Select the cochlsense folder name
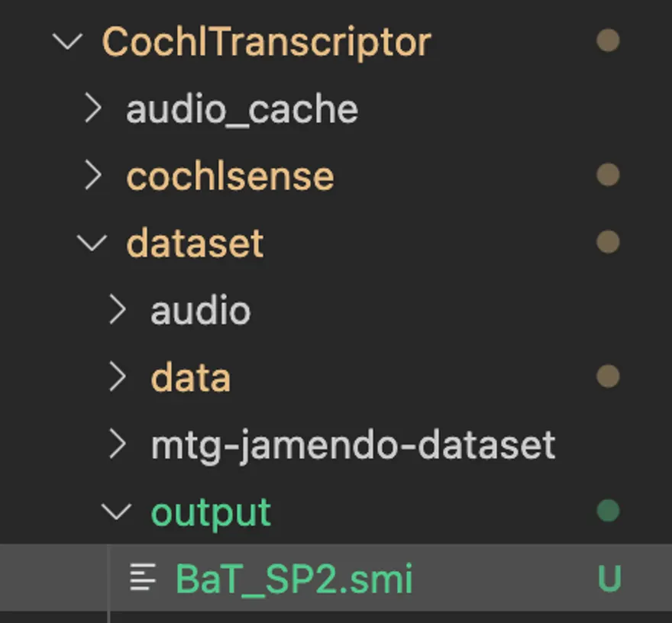Screen dimensions: 672x623 point(230,176)
